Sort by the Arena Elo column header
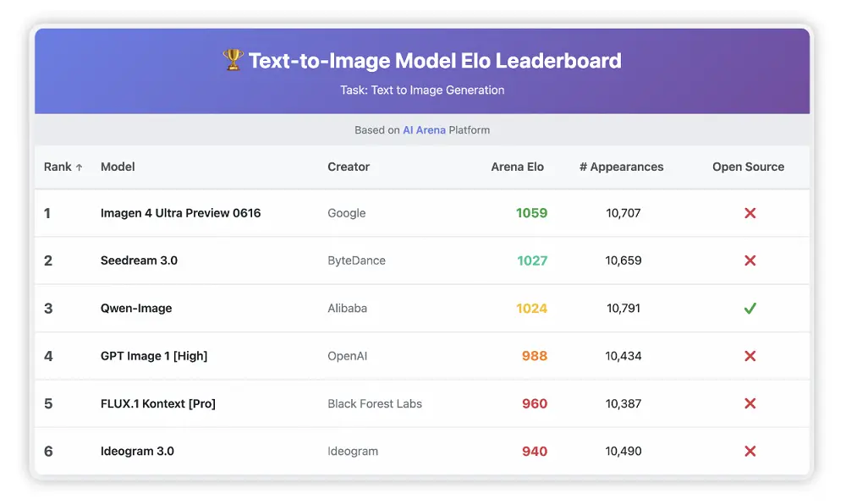This screenshot has width=846, height=504. click(x=517, y=167)
